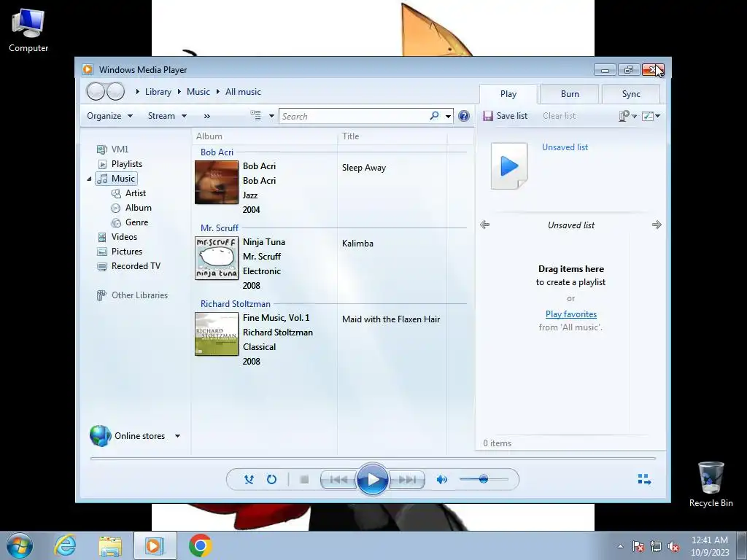
Task: Toggle shuffle mode on
Action: click(249, 480)
